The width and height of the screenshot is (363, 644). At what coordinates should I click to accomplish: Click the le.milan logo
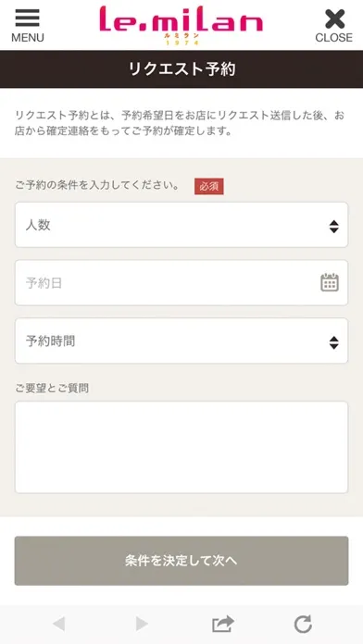181,25
